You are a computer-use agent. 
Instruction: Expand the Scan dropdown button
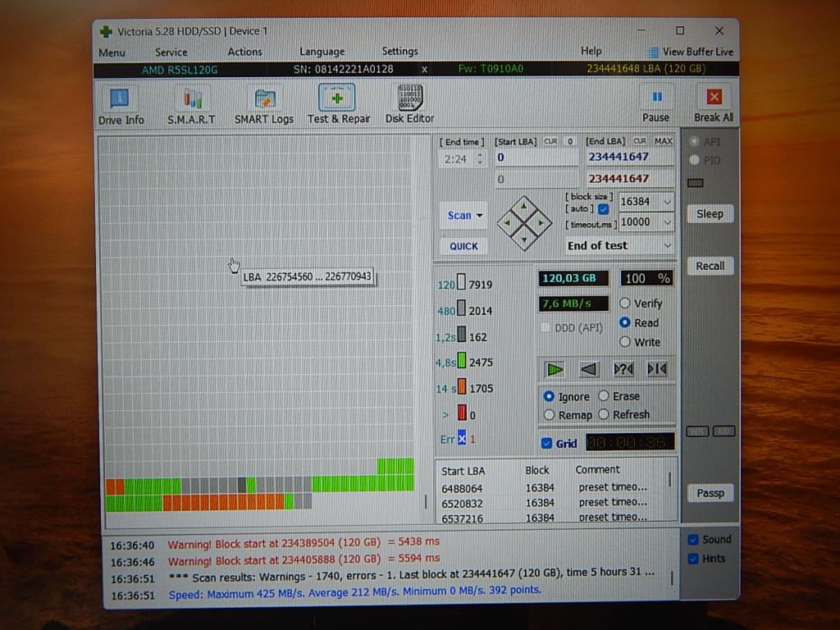pyautogui.click(x=463, y=216)
